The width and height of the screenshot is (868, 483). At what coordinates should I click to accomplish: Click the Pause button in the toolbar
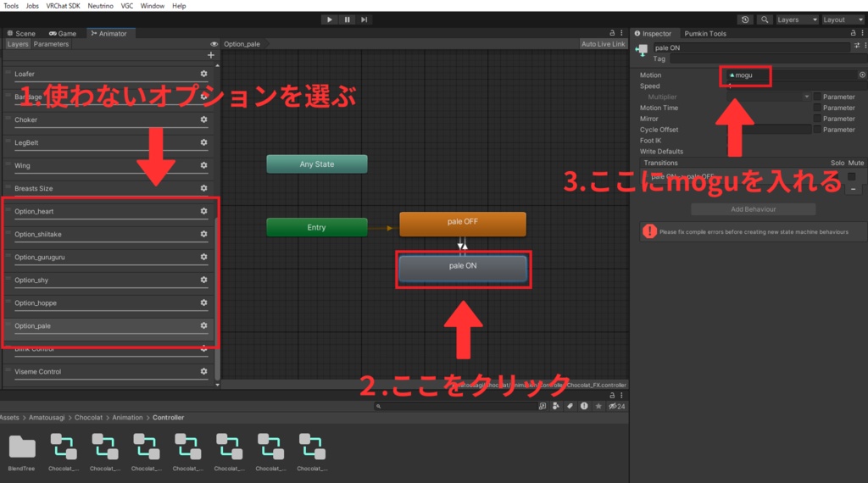click(347, 19)
